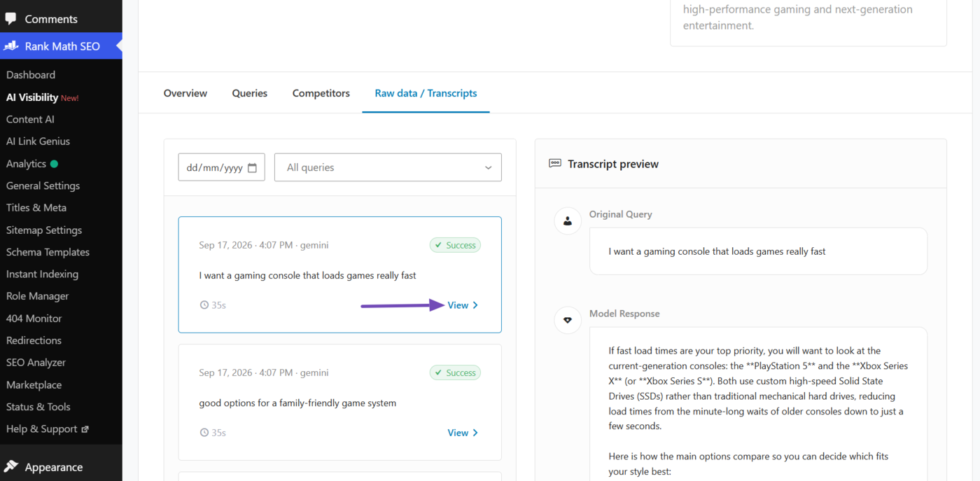Click clock icon on fast-loading console card
This screenshot has height=481, width=980.
click(x=204, y=305)
